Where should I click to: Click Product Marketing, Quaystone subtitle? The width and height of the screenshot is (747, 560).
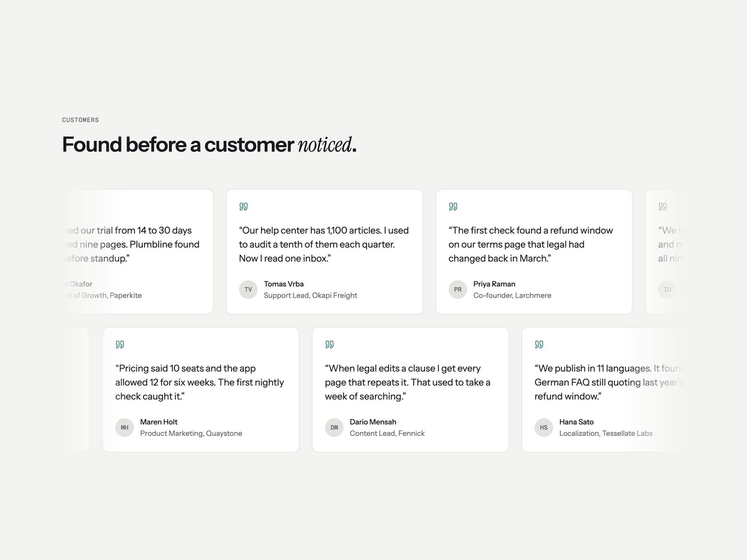[191, 433]
